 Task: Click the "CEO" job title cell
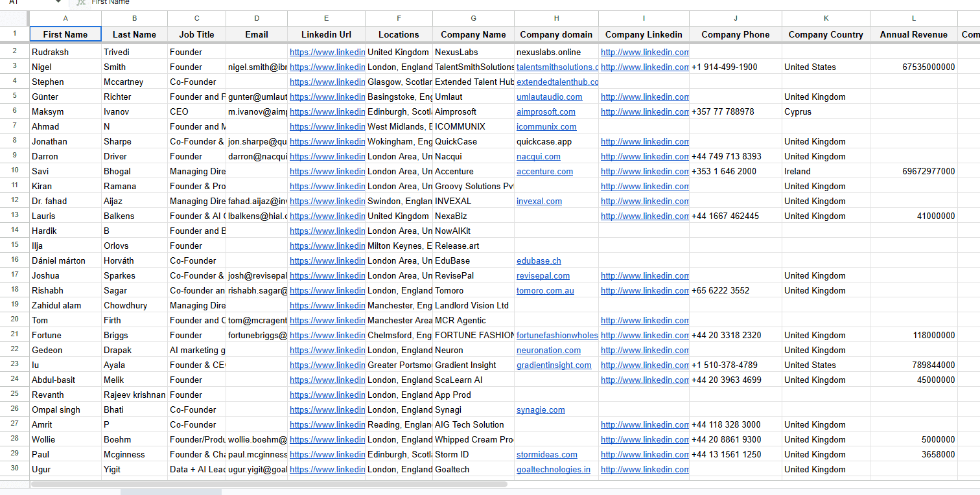point(196,112)
